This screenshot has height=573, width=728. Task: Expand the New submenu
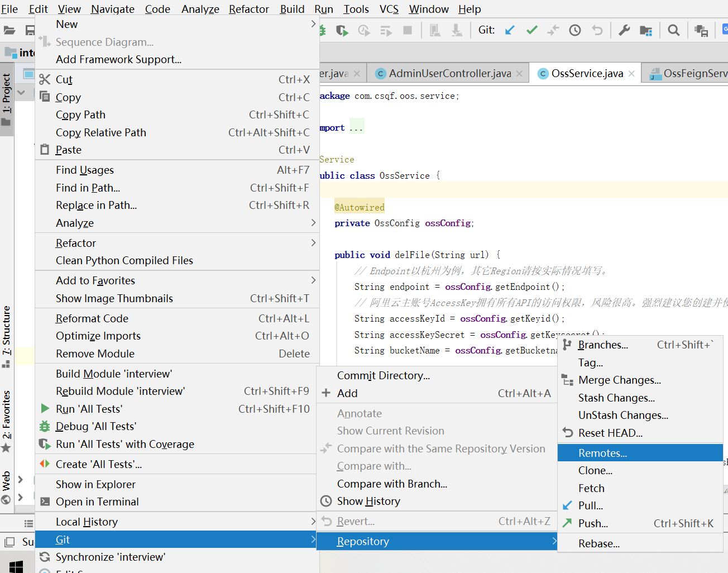click(177, 24)
